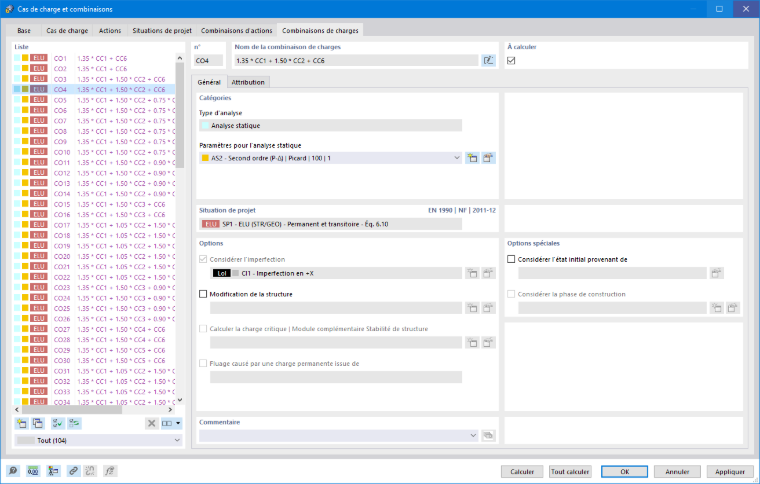Enable Modification de la structure checkbox
760x484 pixels.
[203, 294]
